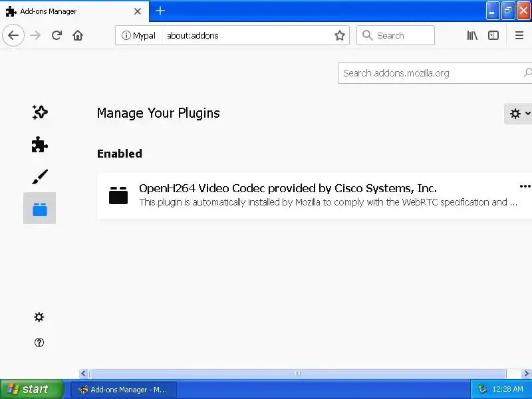Focus the browser Search box
The width and height of the screenshot is (532, 399).
[396, 35]
